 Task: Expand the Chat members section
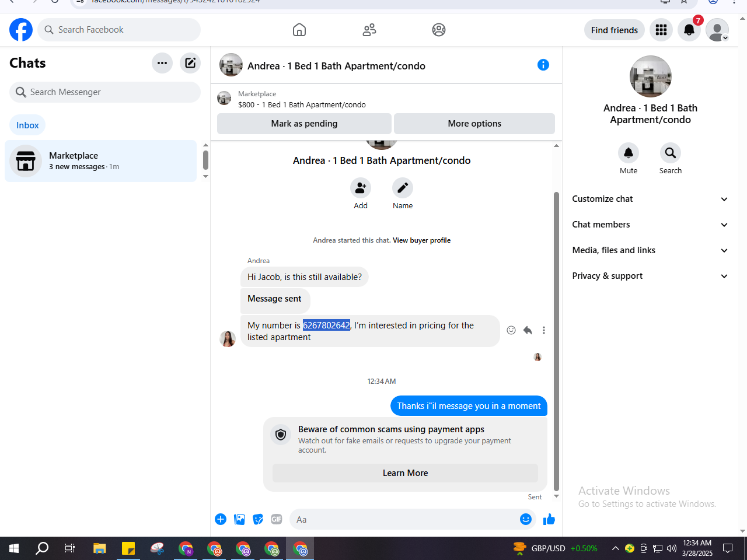click(x=650, y=225)
